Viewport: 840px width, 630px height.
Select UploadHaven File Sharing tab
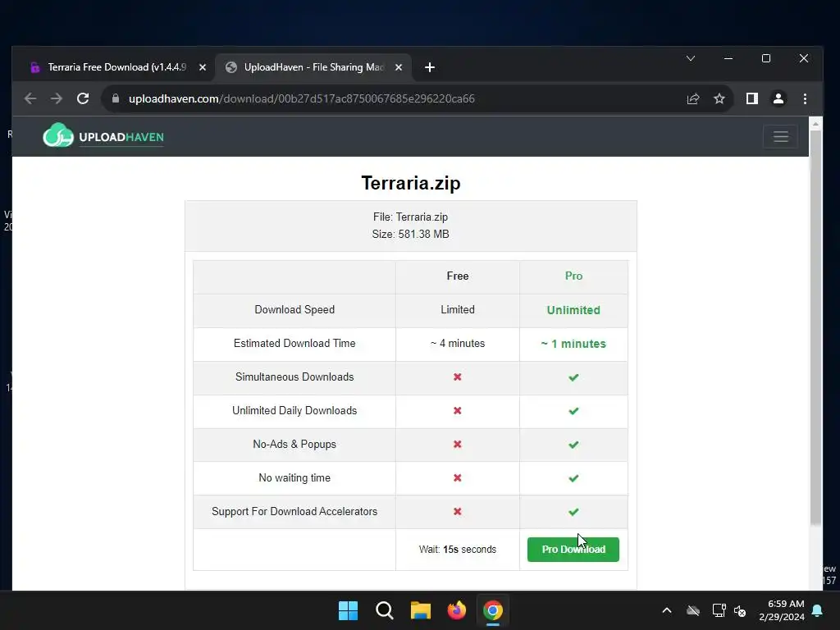(313, 67)
